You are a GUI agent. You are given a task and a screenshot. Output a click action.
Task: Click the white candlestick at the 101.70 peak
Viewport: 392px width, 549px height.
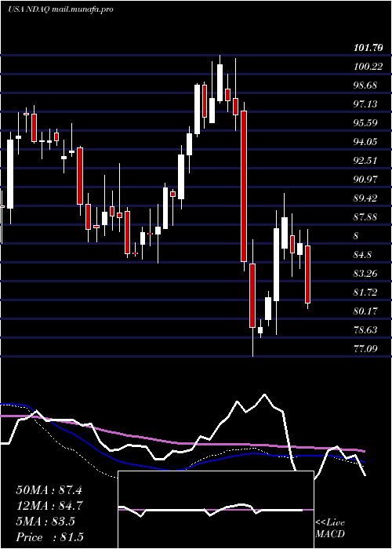coord(220,83)
